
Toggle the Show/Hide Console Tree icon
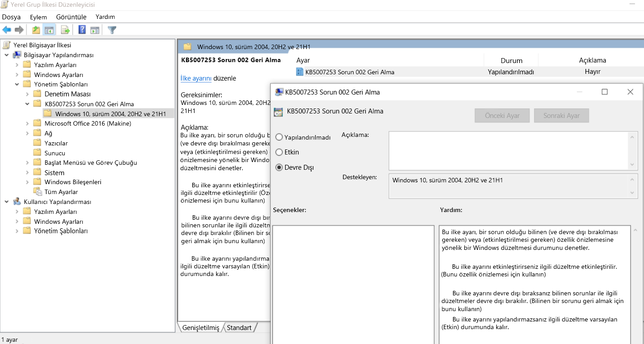[x=49, y=30]
